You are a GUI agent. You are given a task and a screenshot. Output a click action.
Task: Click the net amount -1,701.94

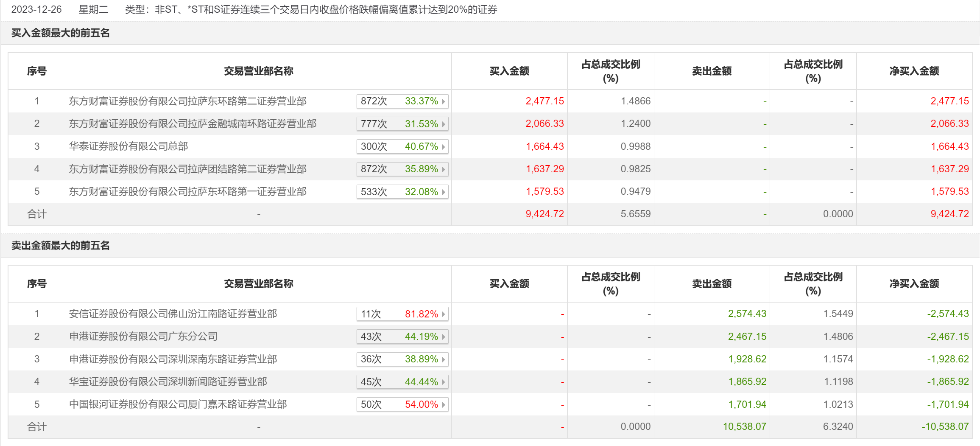(x=948, y=404)
